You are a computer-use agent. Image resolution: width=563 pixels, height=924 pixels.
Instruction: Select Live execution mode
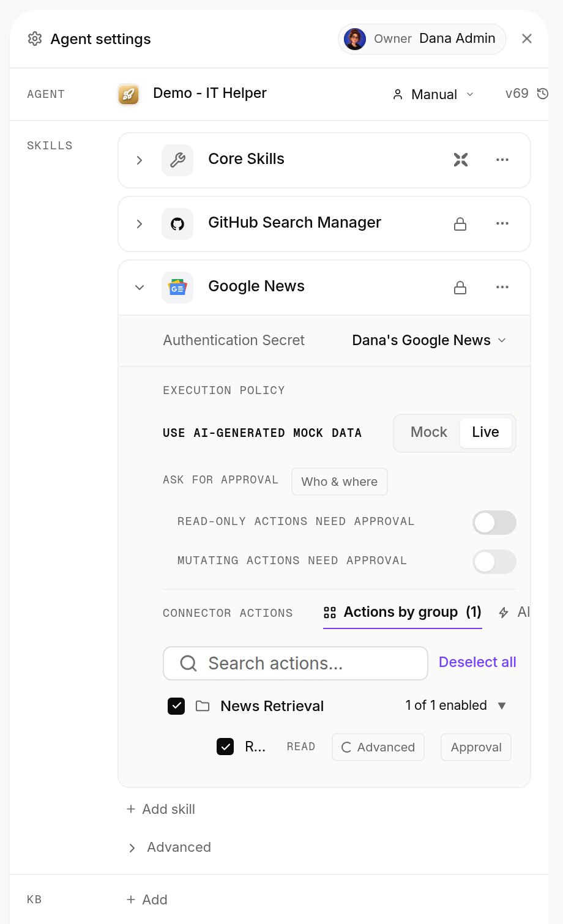[x=486, y=433]
